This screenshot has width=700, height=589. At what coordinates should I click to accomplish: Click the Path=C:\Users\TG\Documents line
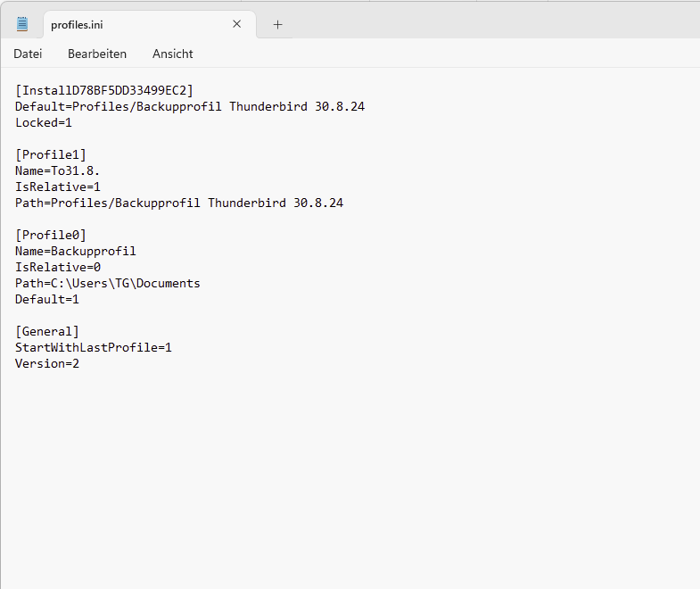coord(107,283)
